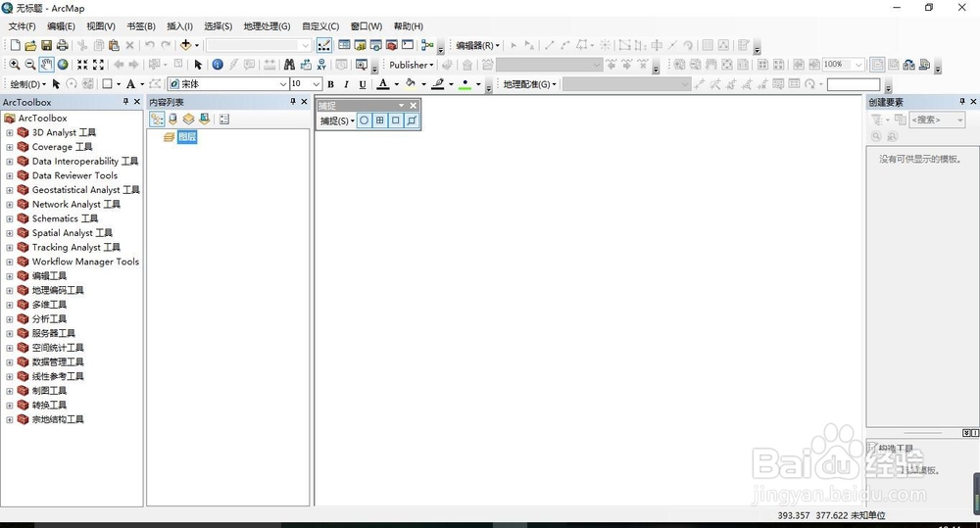980x528 pixels.
Task: Click the Print icon
Action: click(x=62, y=45)
